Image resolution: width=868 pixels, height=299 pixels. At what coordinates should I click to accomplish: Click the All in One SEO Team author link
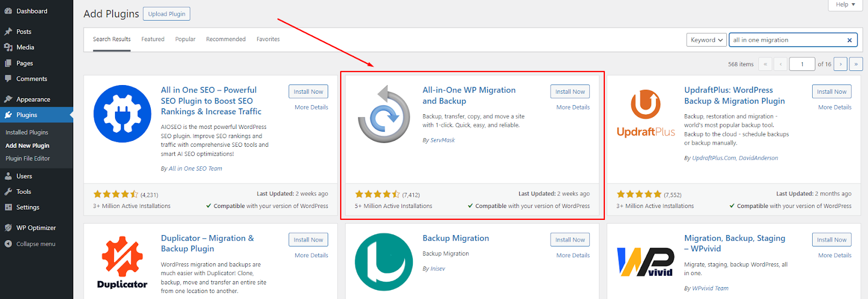point(195,168)
